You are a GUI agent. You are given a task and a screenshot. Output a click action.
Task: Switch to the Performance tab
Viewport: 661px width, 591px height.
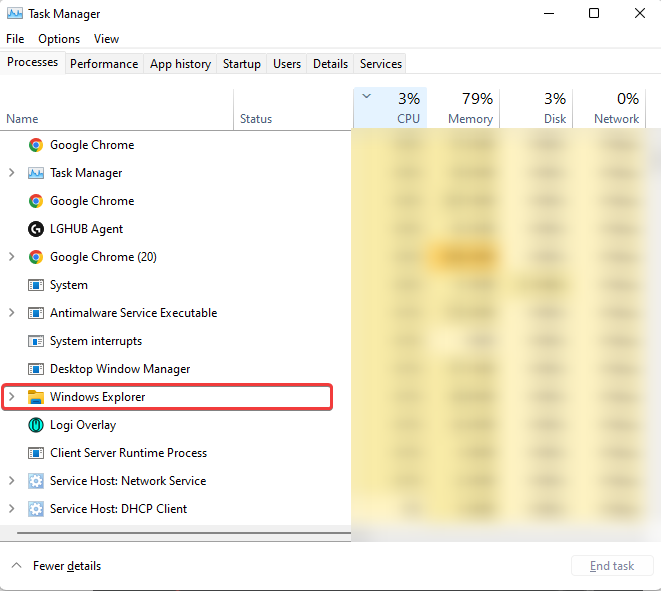[x=104, y=64]
